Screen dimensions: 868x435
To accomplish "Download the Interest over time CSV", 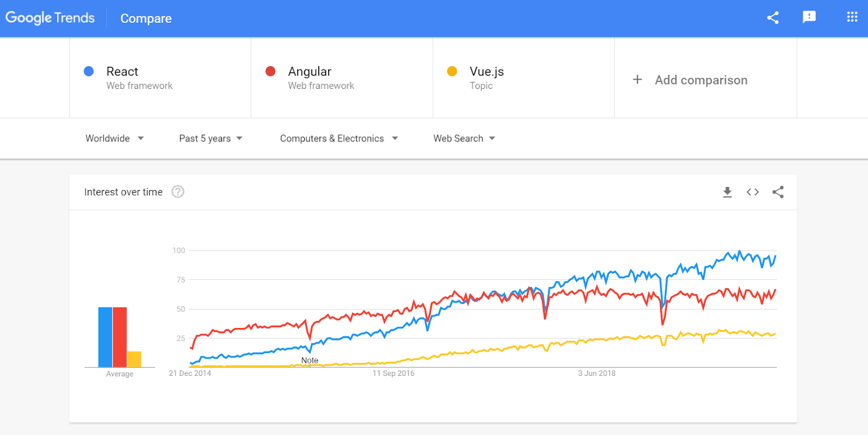I will click(727, 192).
